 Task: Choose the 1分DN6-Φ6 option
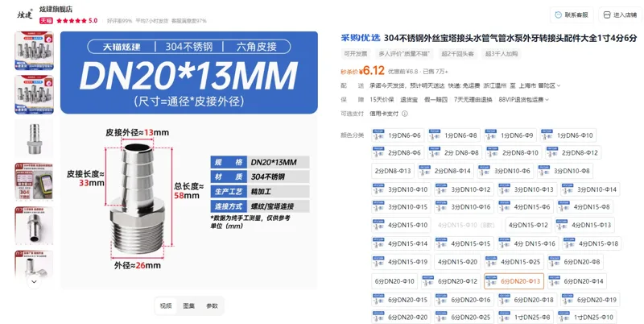click(398, 135)
